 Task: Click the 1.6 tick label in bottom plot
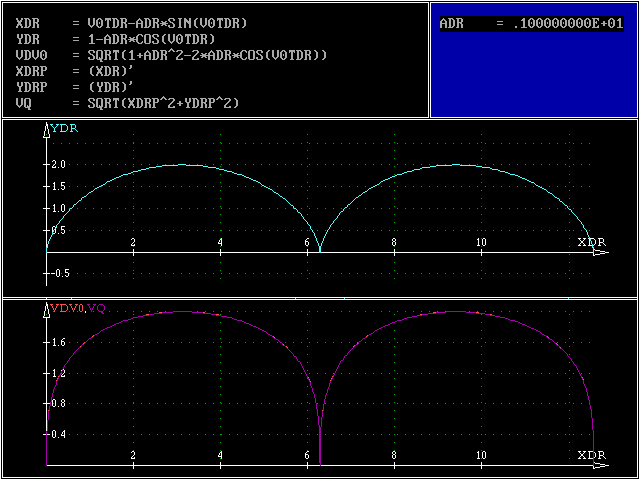point(58,342)
